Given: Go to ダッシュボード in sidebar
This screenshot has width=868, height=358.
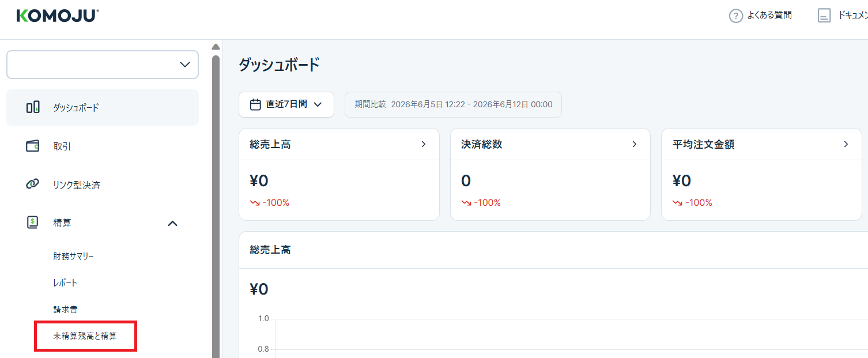Looking at the screenshot, I should click(x=103, y=107).
